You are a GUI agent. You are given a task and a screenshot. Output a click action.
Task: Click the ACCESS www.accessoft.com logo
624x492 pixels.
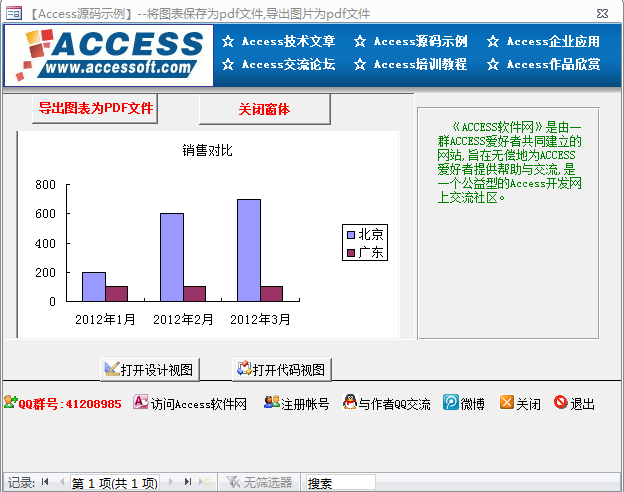pos(109,55)
